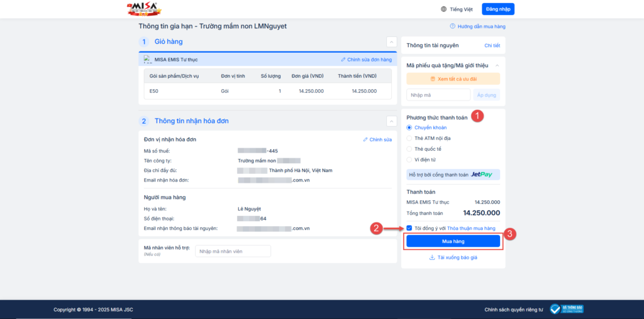Click the help question mark icon

click(453, 26)
